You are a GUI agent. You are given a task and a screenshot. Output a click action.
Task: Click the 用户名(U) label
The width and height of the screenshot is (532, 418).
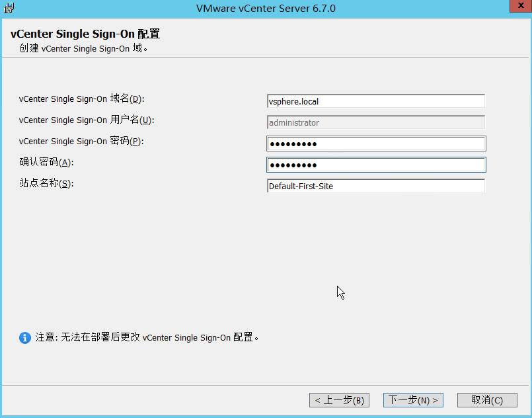pyautogui.click(x=87, y=120)
